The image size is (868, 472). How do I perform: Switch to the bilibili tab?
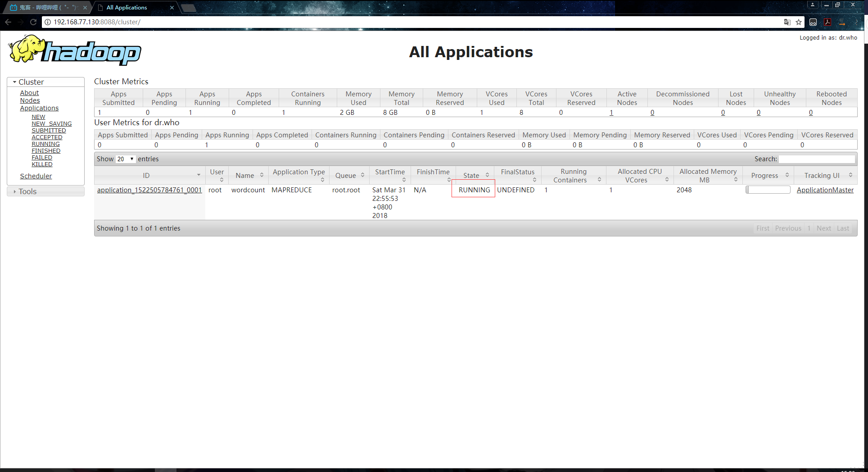pos(47,8)
